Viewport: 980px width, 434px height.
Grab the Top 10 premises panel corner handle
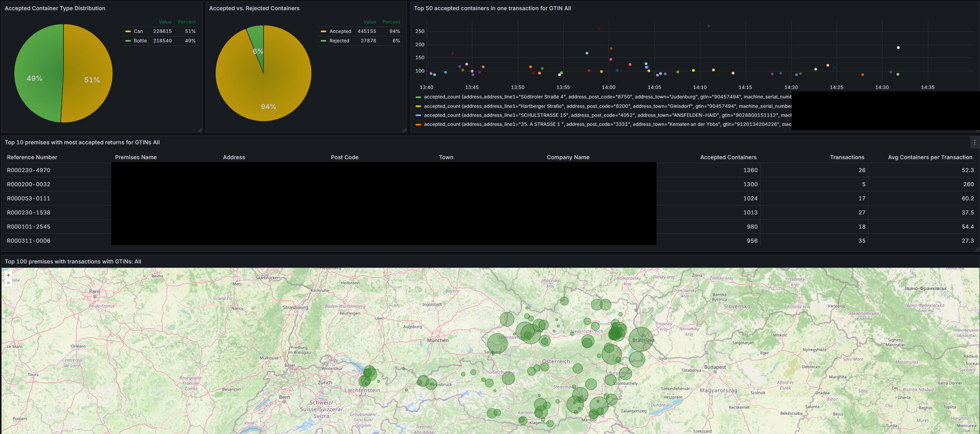click(977, 249)
